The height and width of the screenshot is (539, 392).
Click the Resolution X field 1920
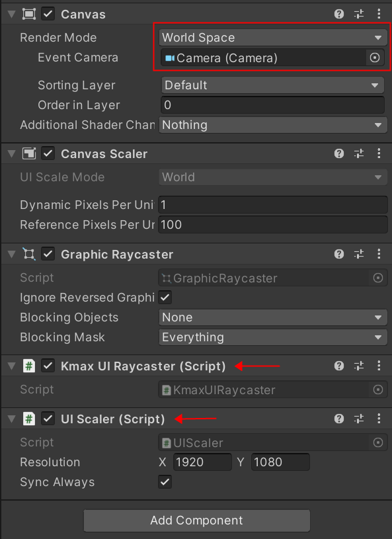coord(203,462)
